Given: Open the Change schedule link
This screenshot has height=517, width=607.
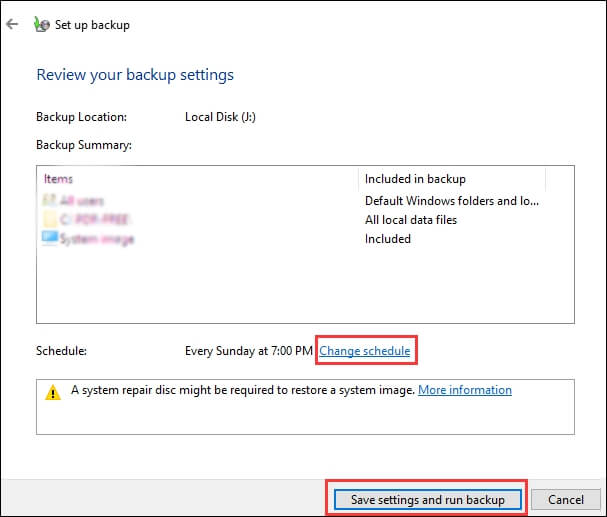Looking at the screenshot, I should (365, 351).
